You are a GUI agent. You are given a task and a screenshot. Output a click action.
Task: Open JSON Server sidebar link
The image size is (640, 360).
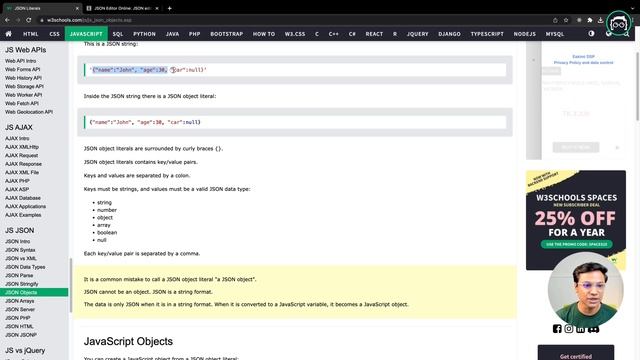(20, 309)
